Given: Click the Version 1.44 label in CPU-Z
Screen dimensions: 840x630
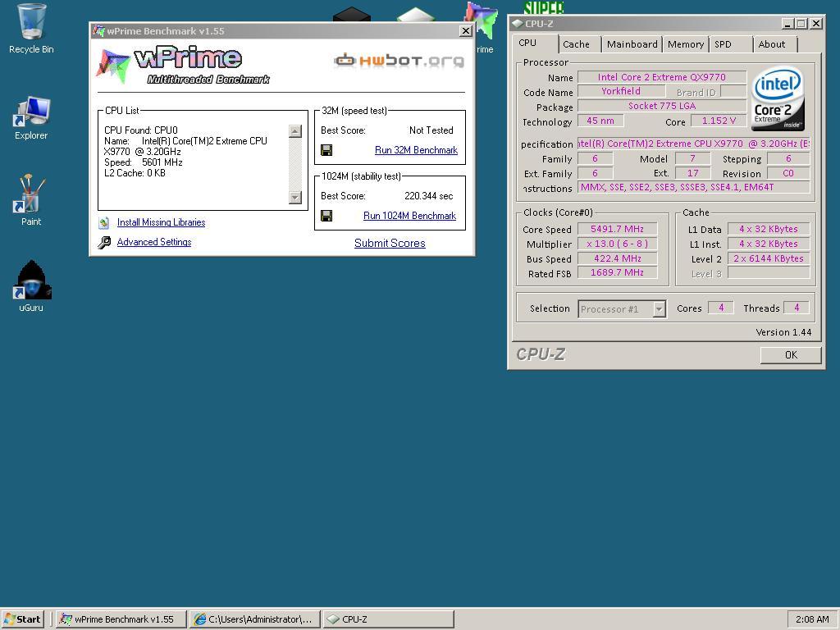Looking at the screenshot, I should point(783,332).
